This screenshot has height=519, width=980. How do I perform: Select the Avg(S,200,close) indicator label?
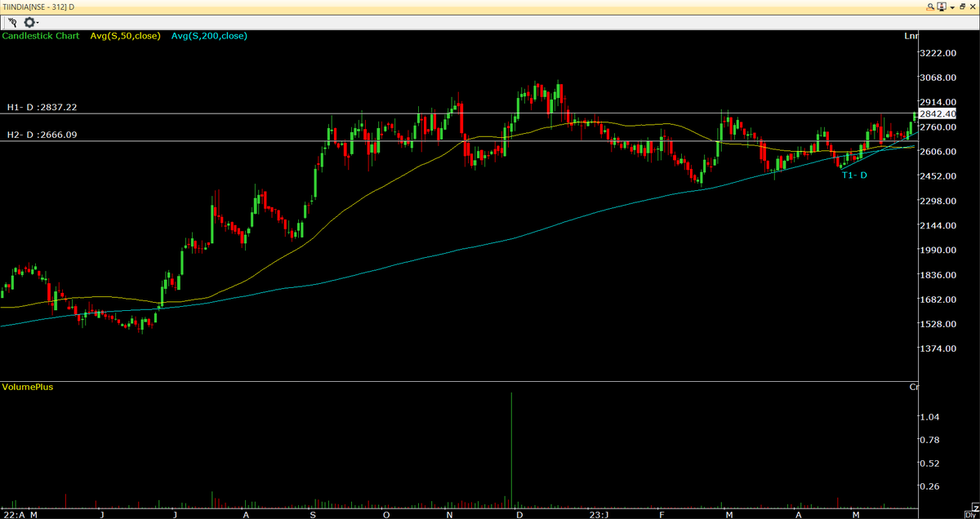pos(208,35)
